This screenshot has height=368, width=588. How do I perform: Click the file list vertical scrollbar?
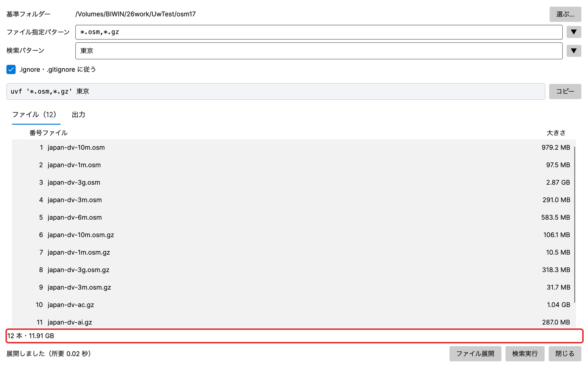tap(574, 224)
